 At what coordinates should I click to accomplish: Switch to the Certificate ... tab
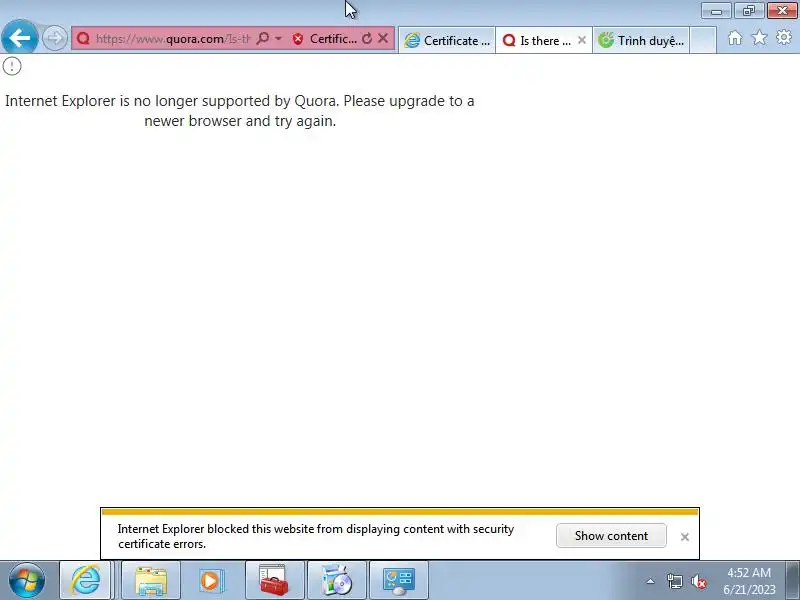(x=447, y=40)
